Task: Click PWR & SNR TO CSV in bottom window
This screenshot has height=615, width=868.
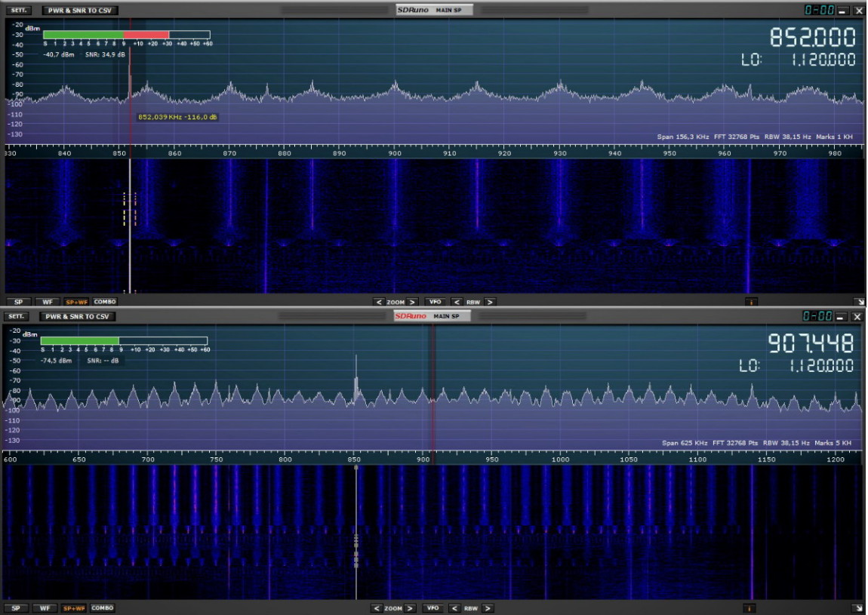Action: tap(77, 316)
